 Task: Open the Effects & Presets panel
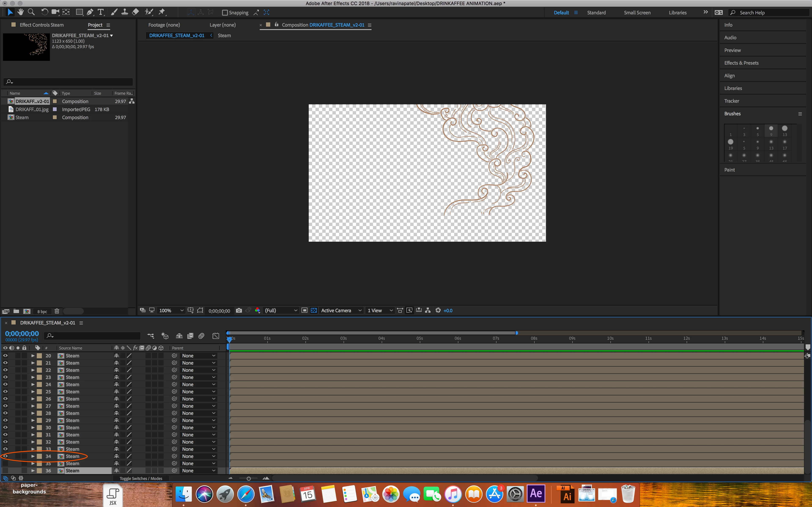click(x=741, y=63)
